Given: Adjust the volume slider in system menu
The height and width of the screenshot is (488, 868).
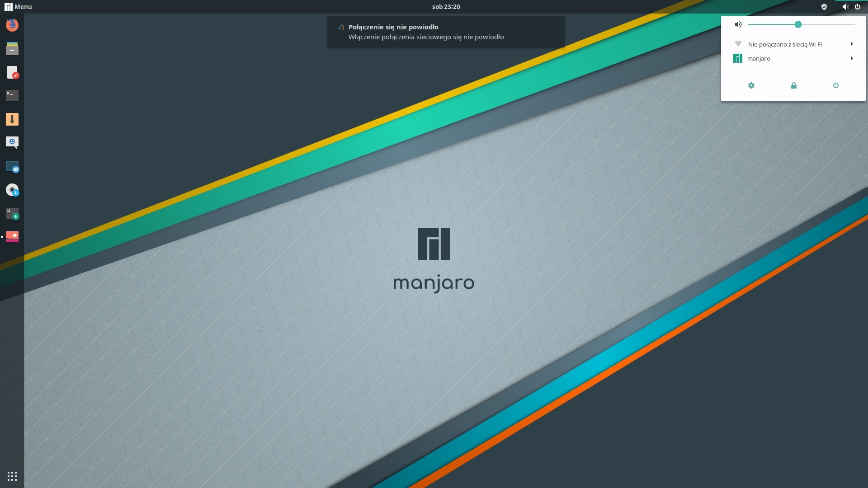Looking at the screenshot, I should tap(802, 24).
